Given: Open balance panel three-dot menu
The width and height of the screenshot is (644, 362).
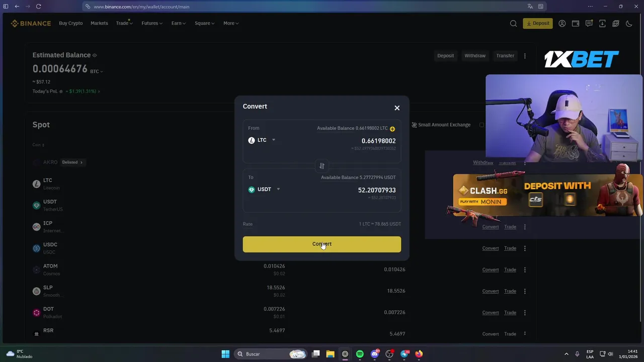Looking at the screenshot, I should tap(525, 56).
